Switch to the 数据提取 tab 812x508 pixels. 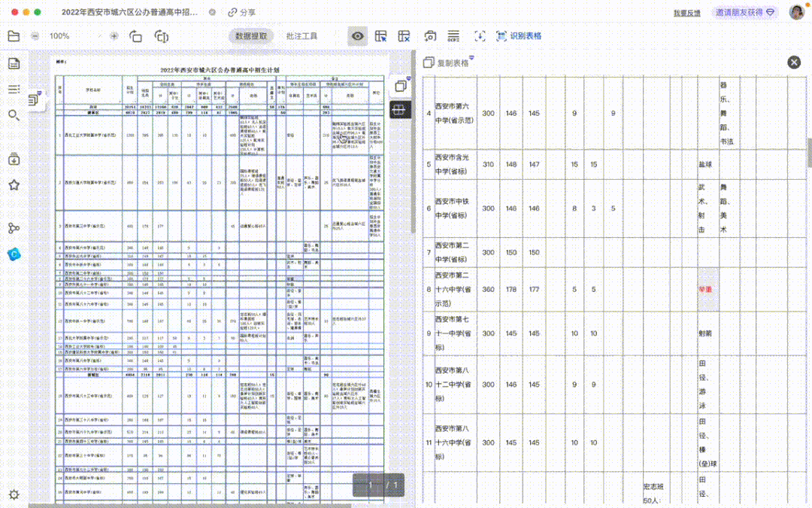click(x=251, y=36)
